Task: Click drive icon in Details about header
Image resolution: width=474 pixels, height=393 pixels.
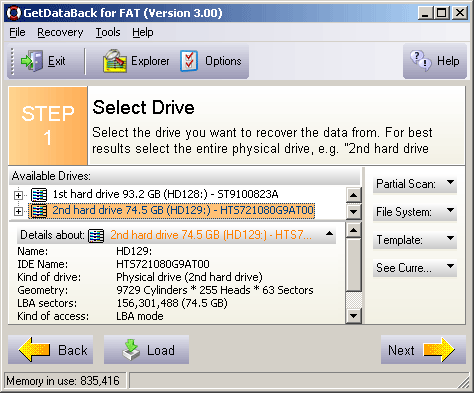Action: point(96,235)
